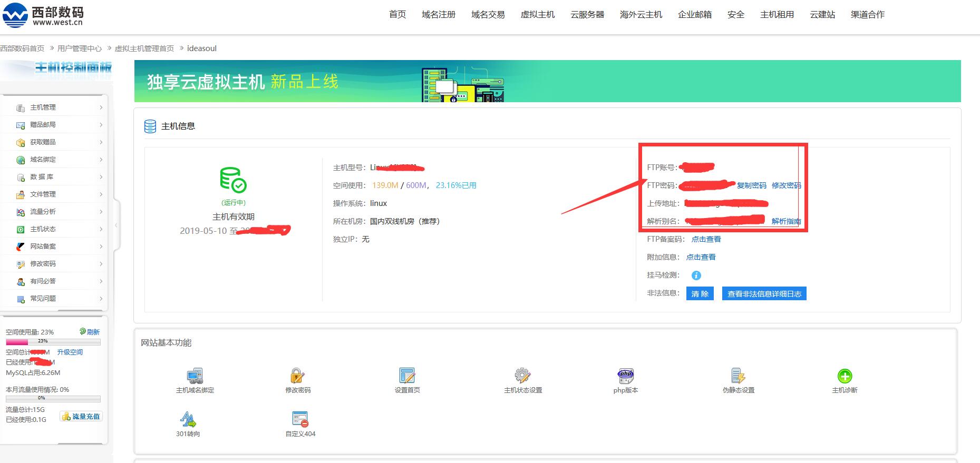
Task: Click the 修改密码 link beside FTP密码
Action: (786, 185)
